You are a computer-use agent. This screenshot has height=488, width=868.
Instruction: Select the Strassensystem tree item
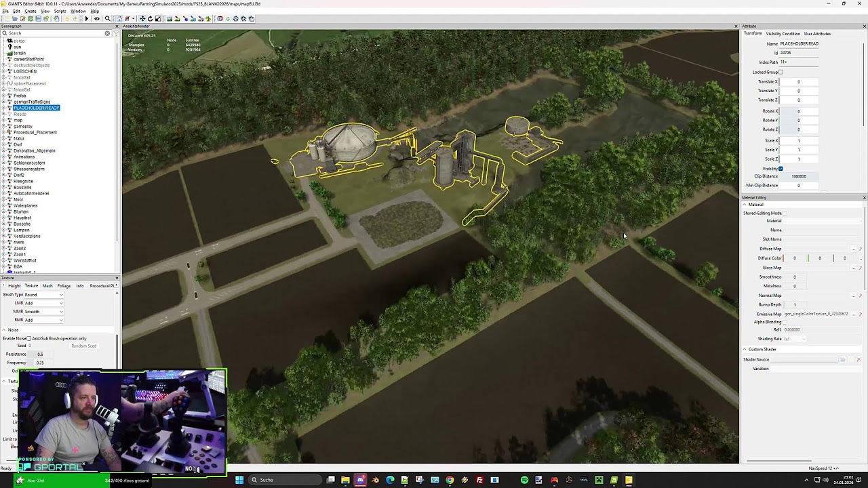tap(29, 169)
